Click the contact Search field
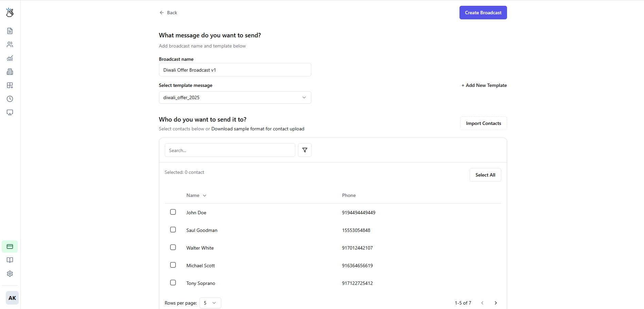 click(230, 150)
